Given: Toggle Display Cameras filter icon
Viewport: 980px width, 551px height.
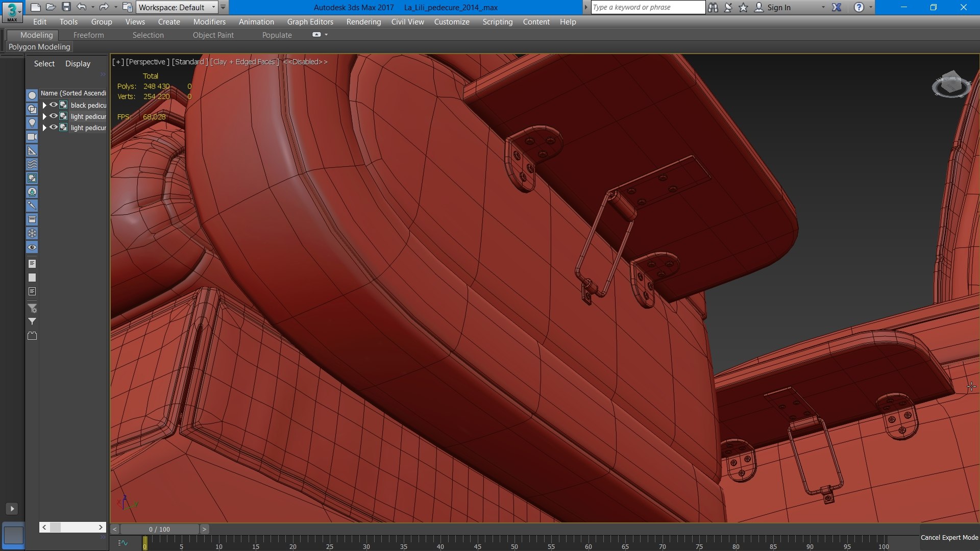Looking at the screenshot, I should pyautogui.click(x=32, y=137).
